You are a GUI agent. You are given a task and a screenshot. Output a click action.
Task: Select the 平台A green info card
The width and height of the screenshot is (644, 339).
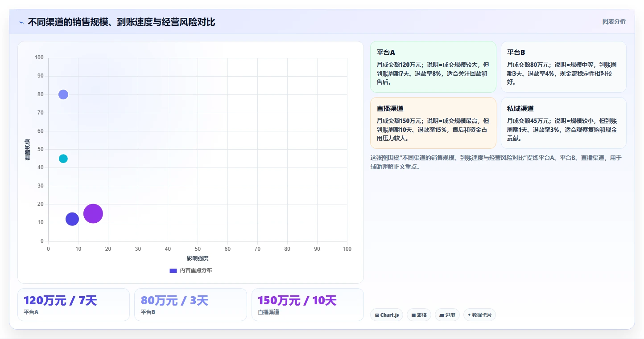click(433, 67)
